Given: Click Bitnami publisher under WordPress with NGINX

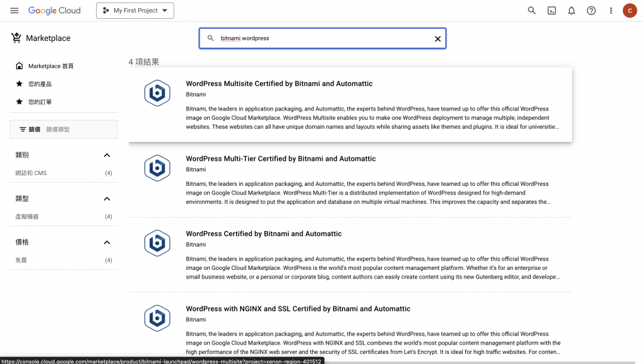Looking at the screenshot, I should click(x=196, y=319).
